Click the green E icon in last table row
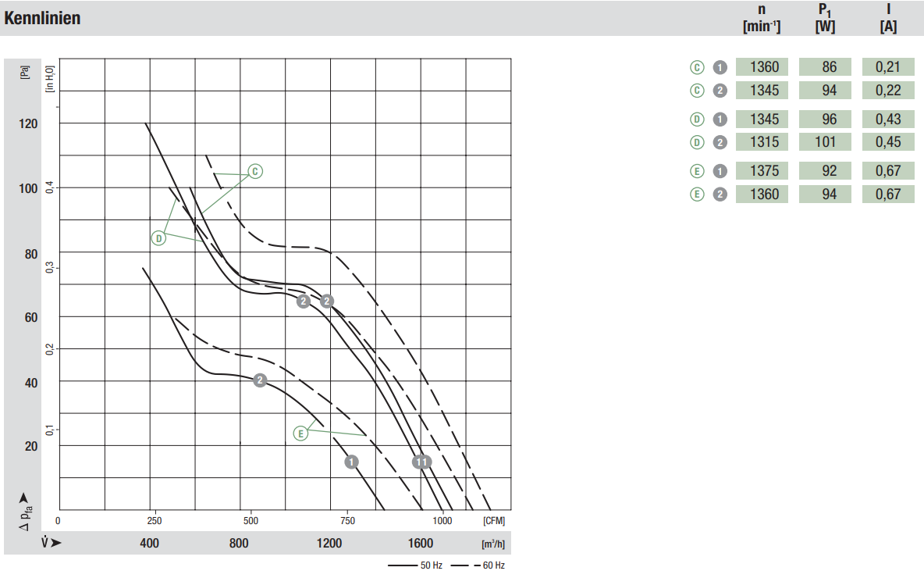This screenshot has width=924, height=578. point(697,194)
